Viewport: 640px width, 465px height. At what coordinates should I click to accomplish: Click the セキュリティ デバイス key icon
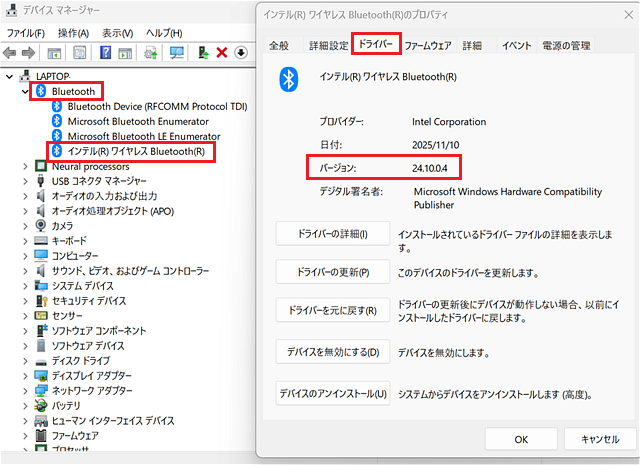point(42,301)
